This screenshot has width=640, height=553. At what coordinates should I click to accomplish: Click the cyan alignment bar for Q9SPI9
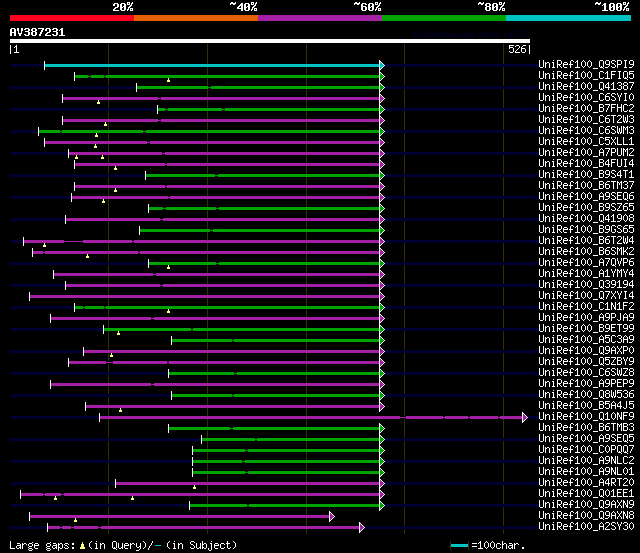click(212, 65)
